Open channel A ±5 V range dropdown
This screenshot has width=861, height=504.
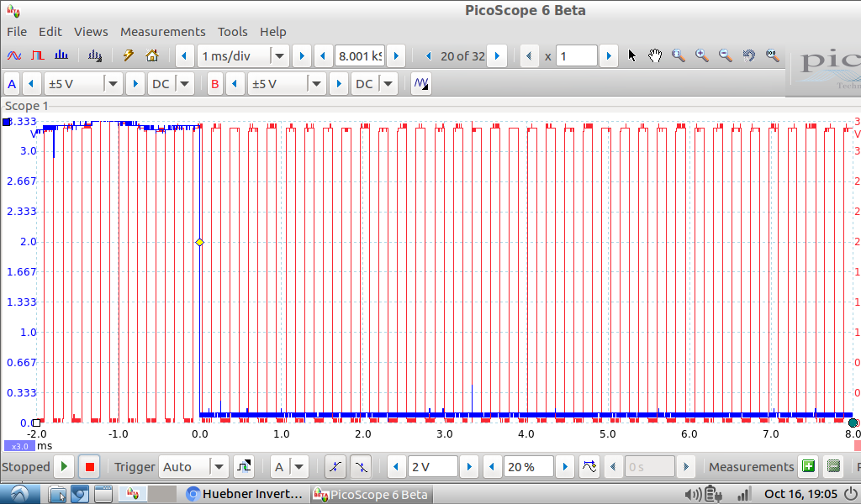pos(113,84)
